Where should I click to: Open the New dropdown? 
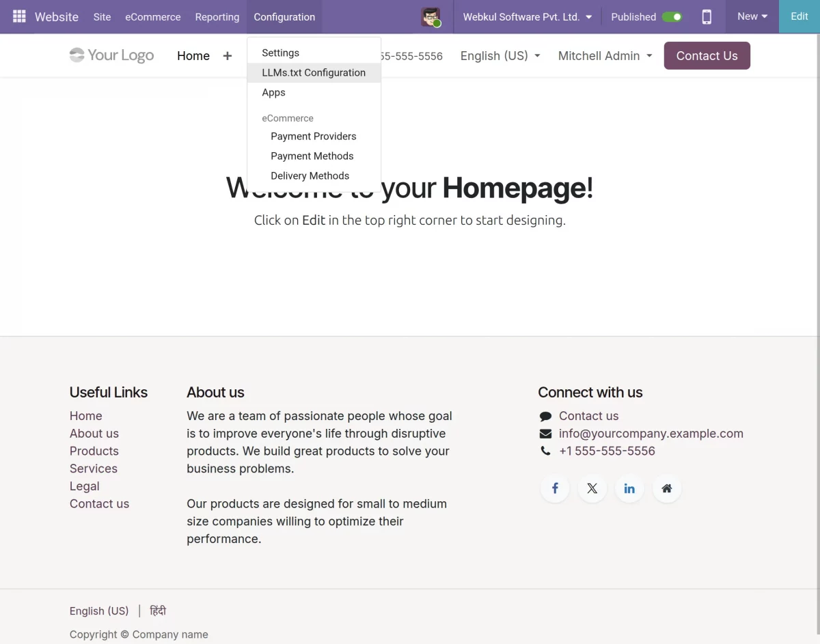(752, 16)
